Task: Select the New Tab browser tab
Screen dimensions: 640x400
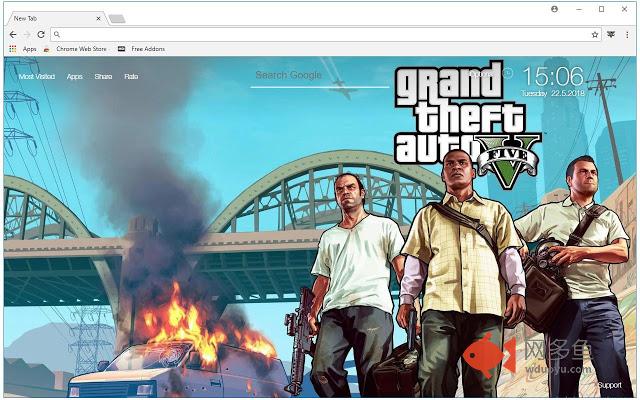Action: click(55, 18)
